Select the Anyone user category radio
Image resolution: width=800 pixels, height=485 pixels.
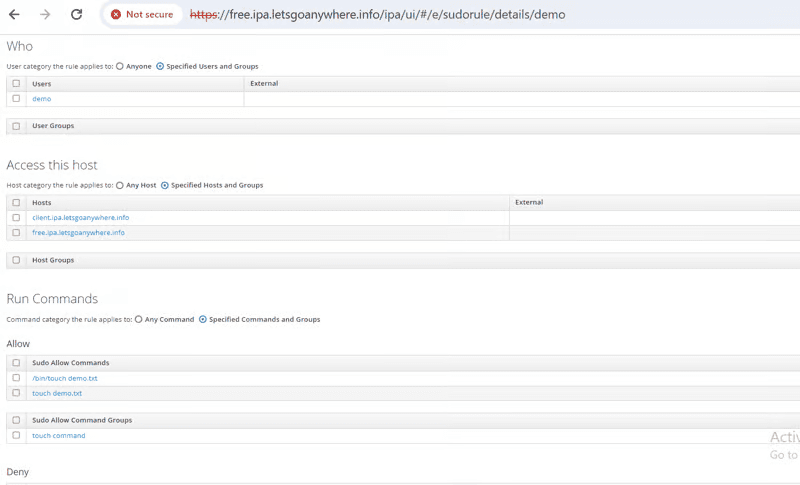coord(120,66)
